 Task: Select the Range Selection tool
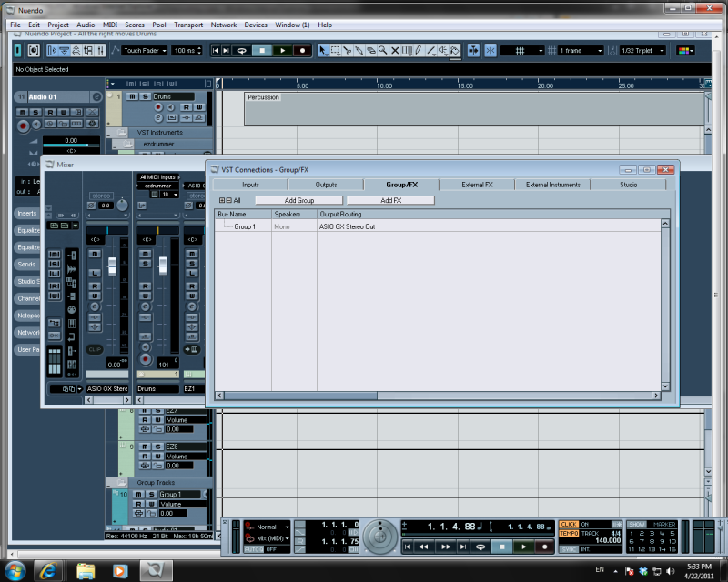tap(335, 50)
